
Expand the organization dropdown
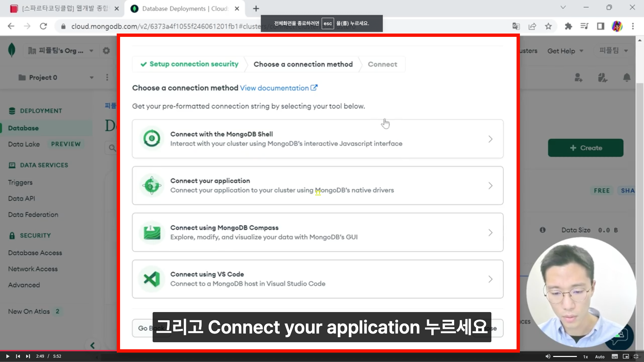tap(91, 51)
